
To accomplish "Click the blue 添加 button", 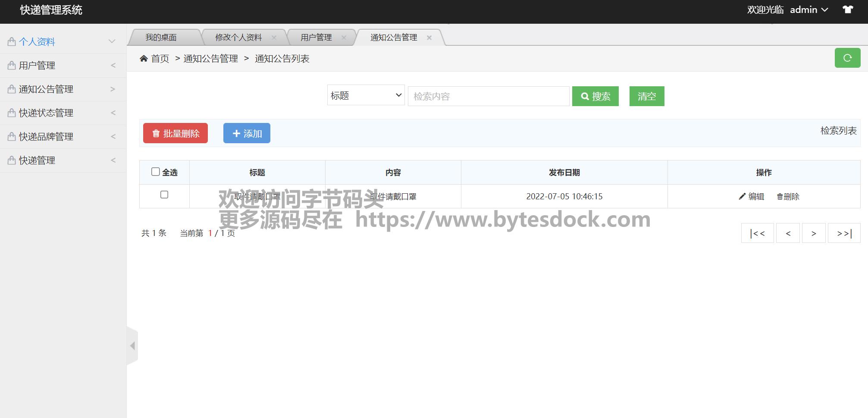I will click(x=247, y=133).
